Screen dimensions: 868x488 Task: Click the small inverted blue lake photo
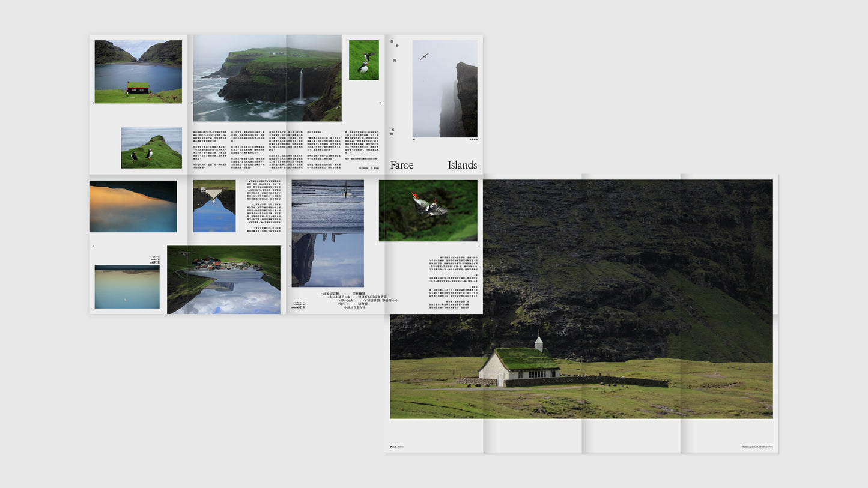coord(214,206)
